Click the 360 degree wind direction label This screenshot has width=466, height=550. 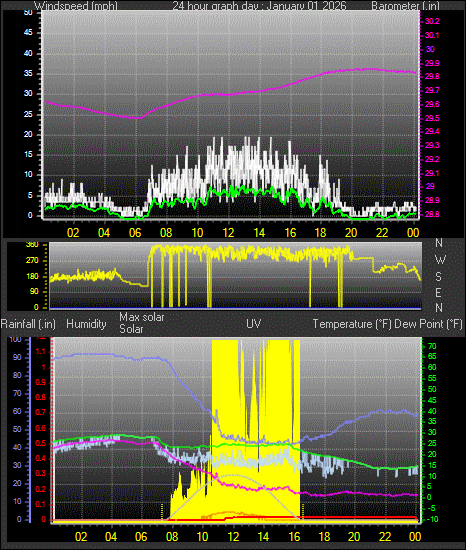coord(32,245)
